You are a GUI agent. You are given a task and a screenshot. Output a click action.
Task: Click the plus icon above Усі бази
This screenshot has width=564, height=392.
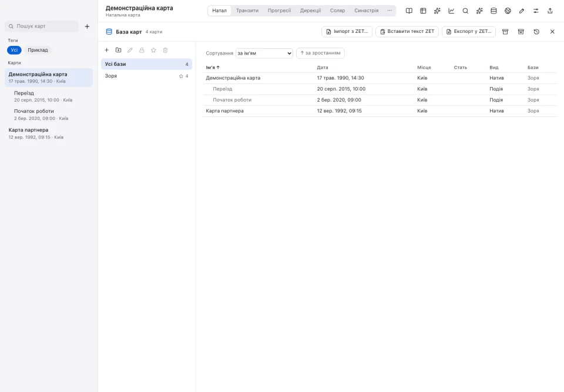[106, 50]
